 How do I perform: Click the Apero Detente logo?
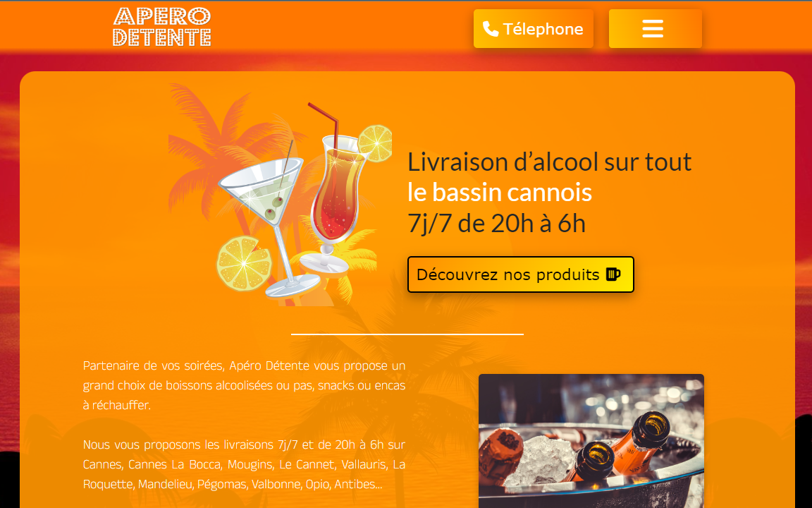pos(162,27)
